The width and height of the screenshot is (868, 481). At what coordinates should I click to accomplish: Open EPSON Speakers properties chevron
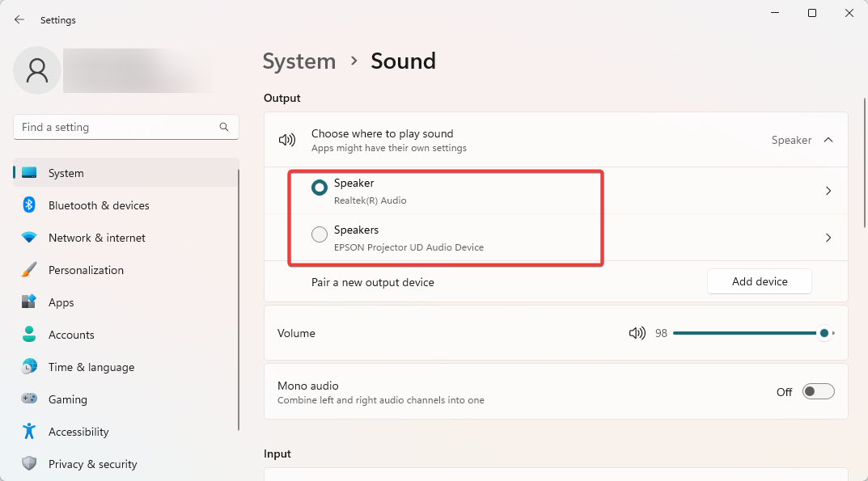[x=828, y=238]
